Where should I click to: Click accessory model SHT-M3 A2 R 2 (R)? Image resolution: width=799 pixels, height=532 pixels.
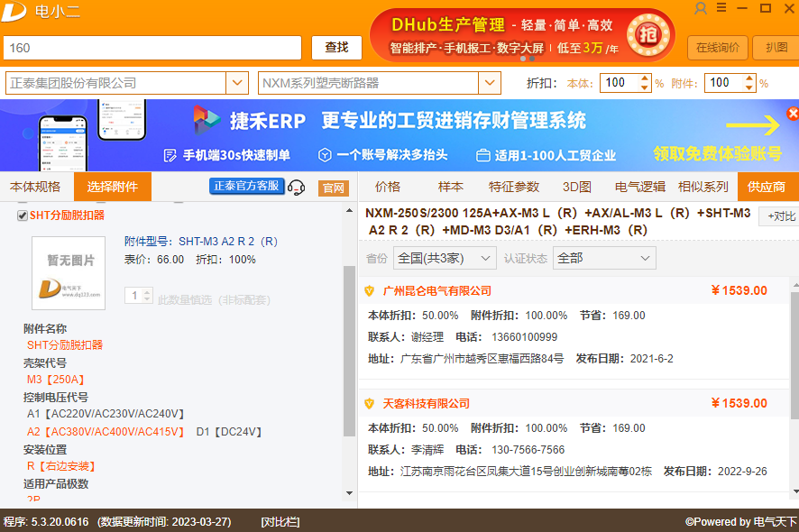(228, 242)
